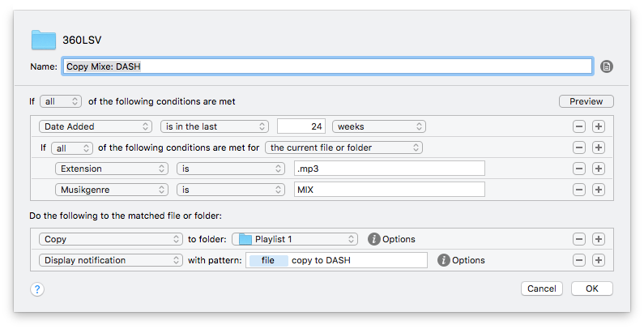This screenshot has width=644, height=329.
Task: Click the Cancel button
Action: 541,288
